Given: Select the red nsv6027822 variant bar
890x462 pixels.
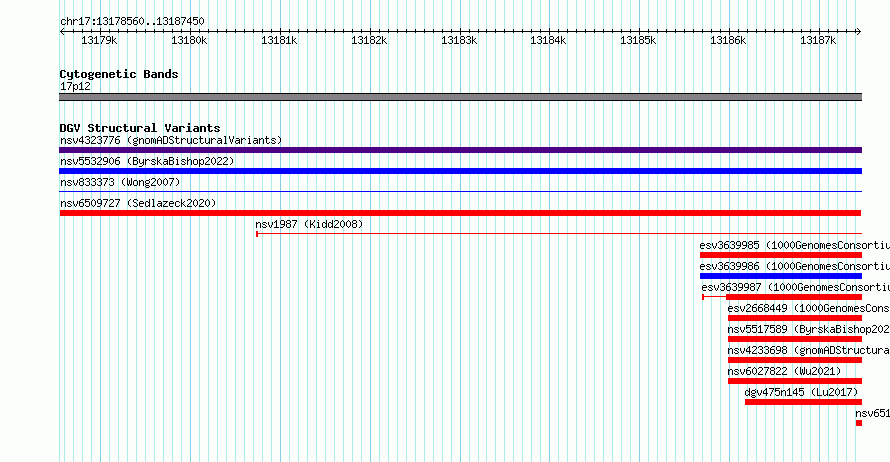Looking at the screenshot, I should coord(795,381).
